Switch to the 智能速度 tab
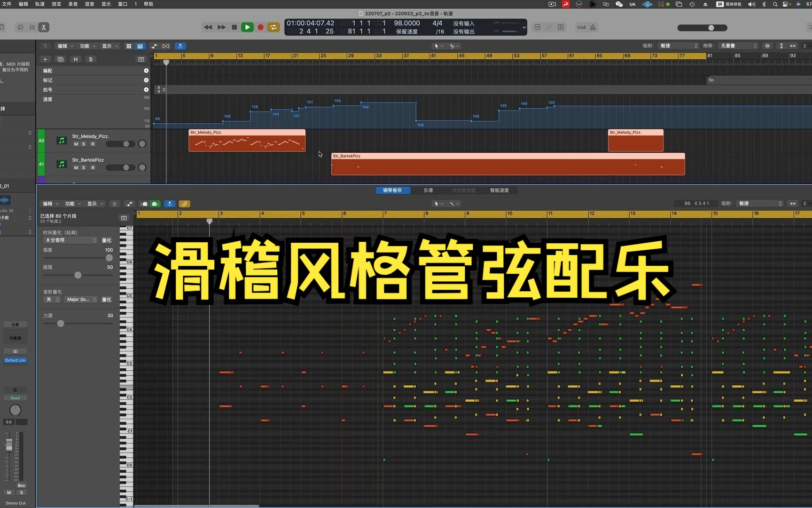This screenshot has height=508, width=812. (x=500, y=190)
